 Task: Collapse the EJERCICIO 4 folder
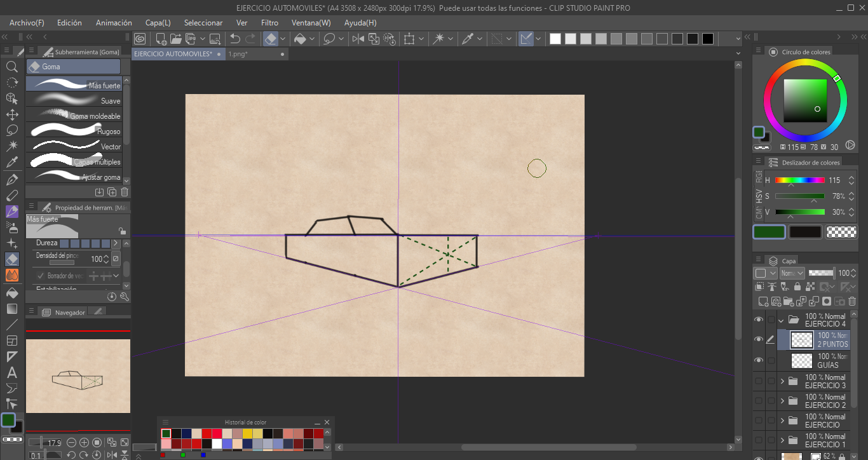(x=782, y=320)
